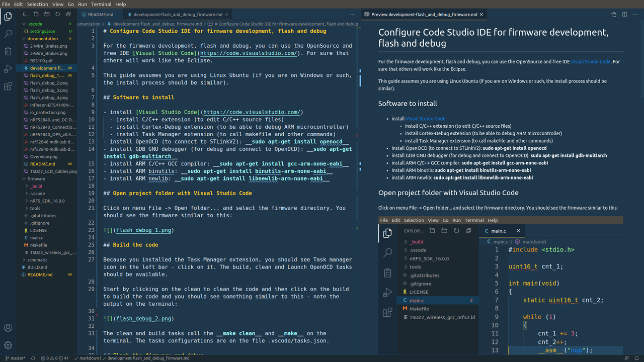Open the Extensions view
The image size is (644, 362).
pos(8,86)
